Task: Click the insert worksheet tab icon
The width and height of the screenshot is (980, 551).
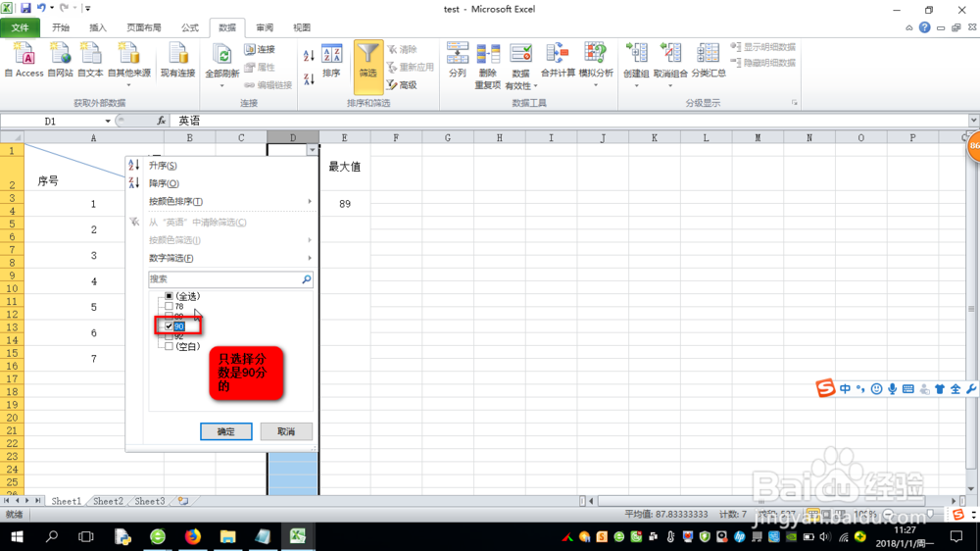Action: (x=183, y=501)
